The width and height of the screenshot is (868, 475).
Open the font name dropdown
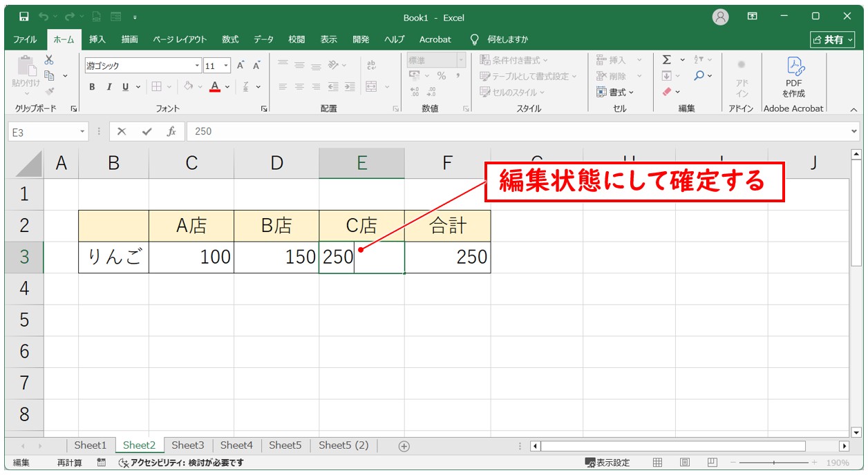[197, 66]
